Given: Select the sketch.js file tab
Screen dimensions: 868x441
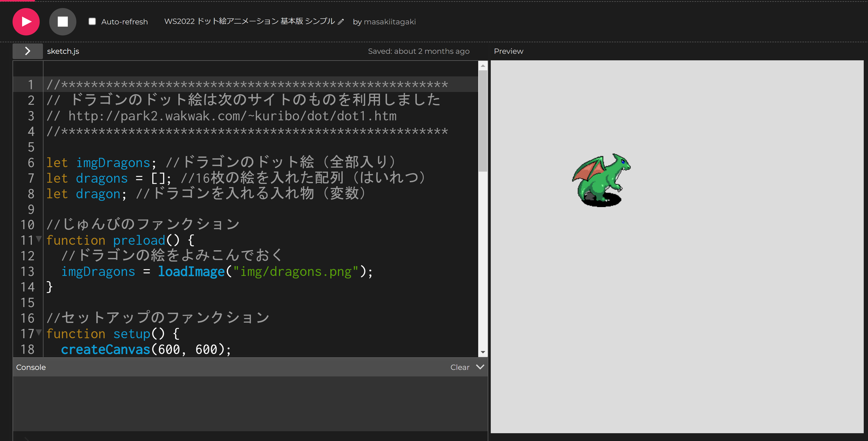Looking at the screenshot, I should 63,51.
